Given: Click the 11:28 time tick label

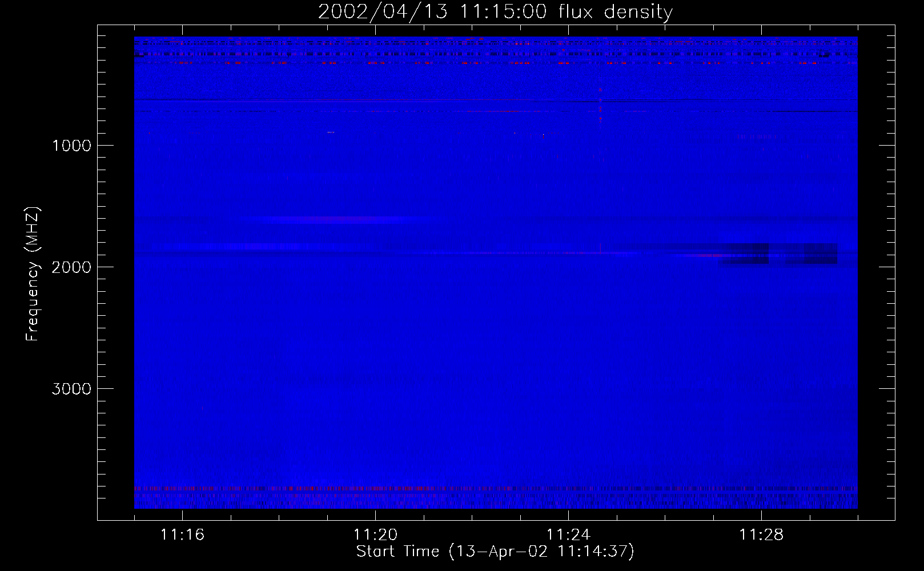Looking at the screenshot, I should coord(761,535).
